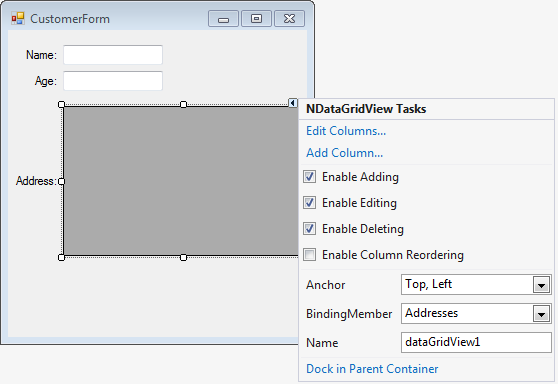Click Dock in Parent Container link
The width and height of the screenshot is (558, 384).
pos(372,369)
